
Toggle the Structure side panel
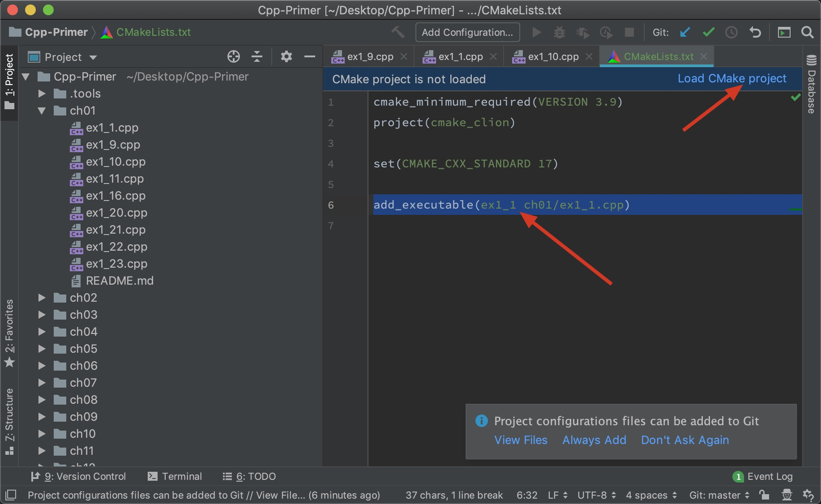(9, 422)
